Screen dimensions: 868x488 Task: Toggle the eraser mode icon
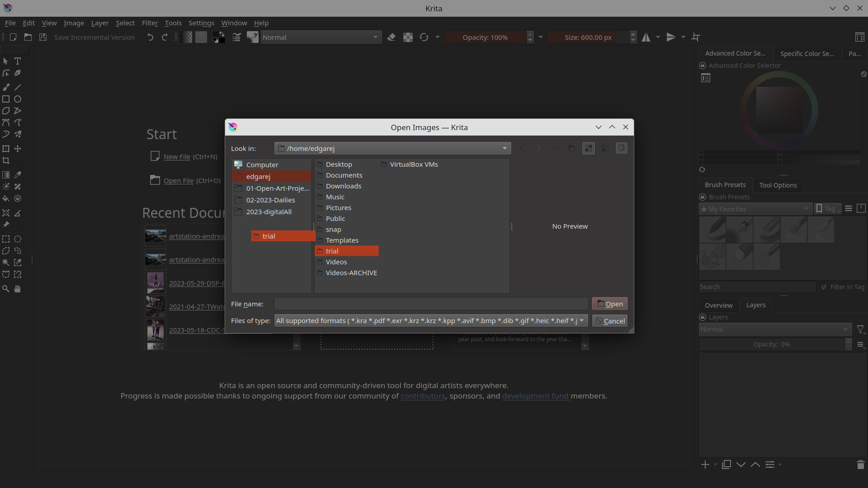[392, 38]
